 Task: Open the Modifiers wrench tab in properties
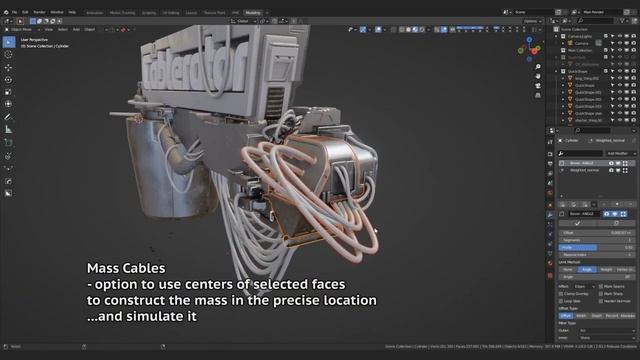click(x=550, y=215)
